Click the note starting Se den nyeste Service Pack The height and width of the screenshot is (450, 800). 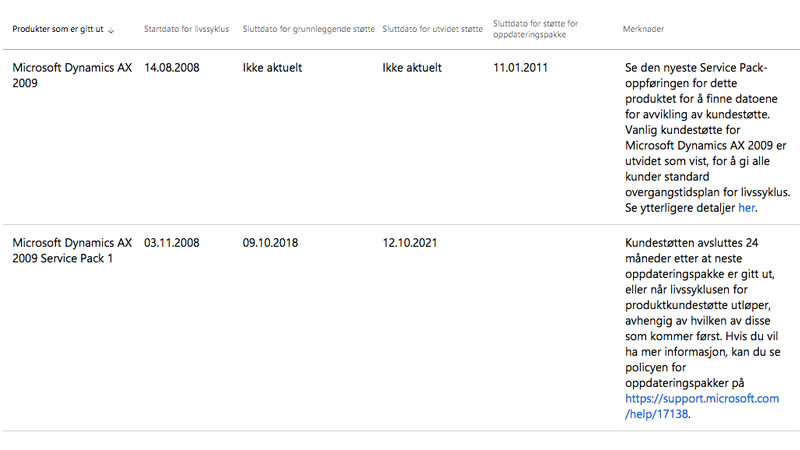(x=707, y=138)
